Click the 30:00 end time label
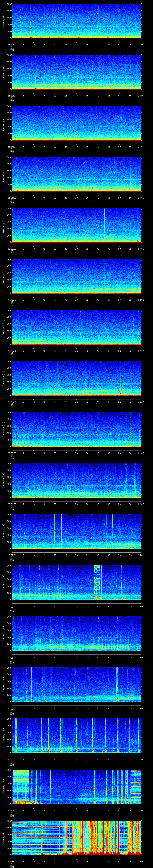This screenshot has height=868, width=153. tap(141, 402)
